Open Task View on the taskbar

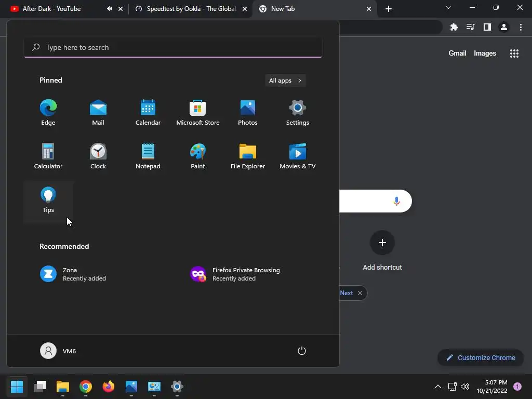point(40,386)
